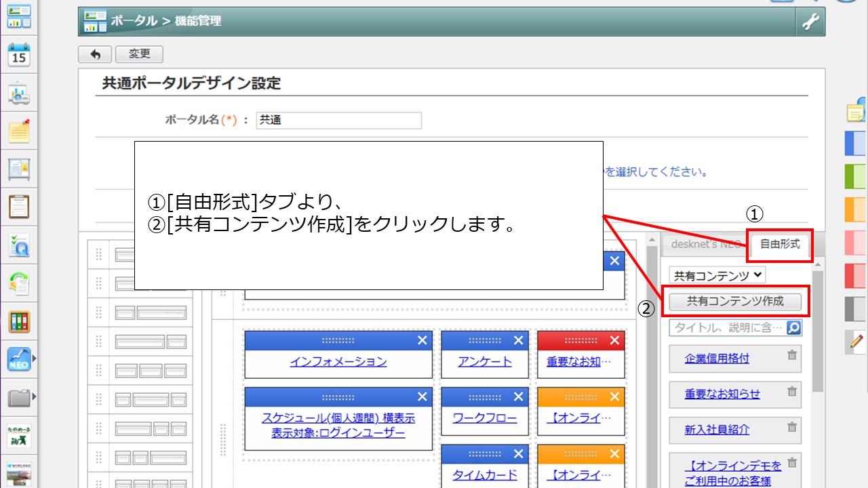The height and width of the screenshot is (488, 868).
Task: Open the たのめーる sidebar icon
Action: (x=19, y=435)
